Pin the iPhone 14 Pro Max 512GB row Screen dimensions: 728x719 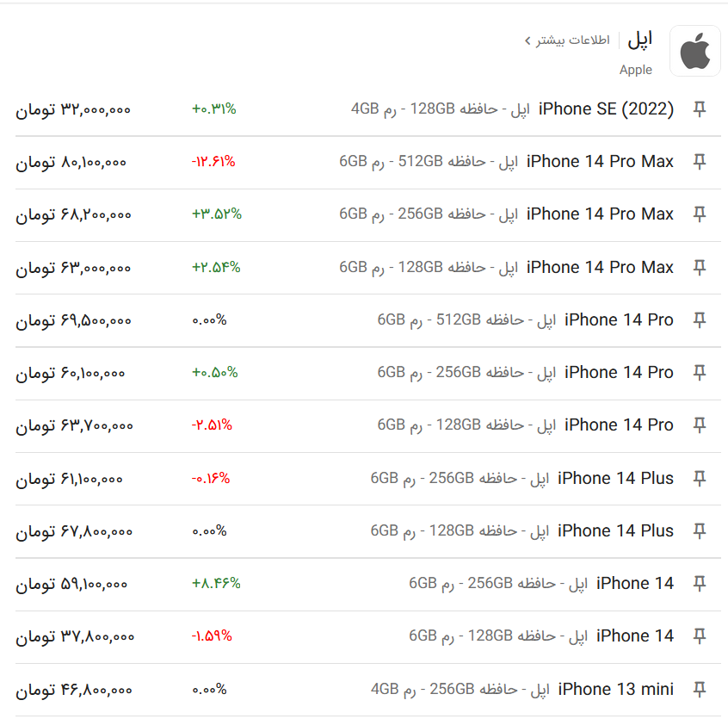click(700, 162)
